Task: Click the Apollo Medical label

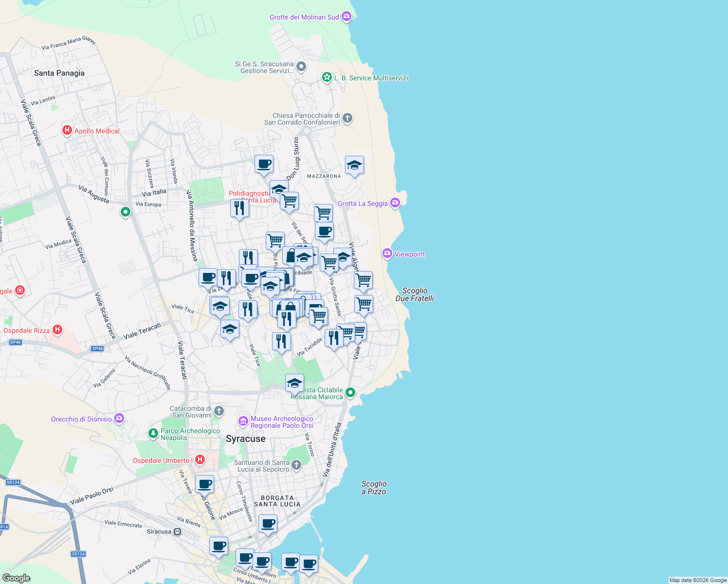Action: (x=97, y=131)
